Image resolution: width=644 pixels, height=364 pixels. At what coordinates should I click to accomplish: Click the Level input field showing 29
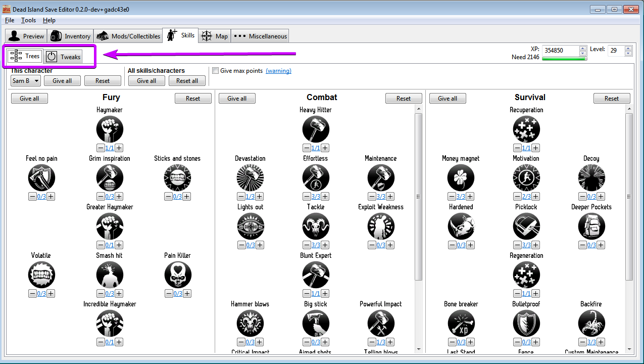coord(616,51)
